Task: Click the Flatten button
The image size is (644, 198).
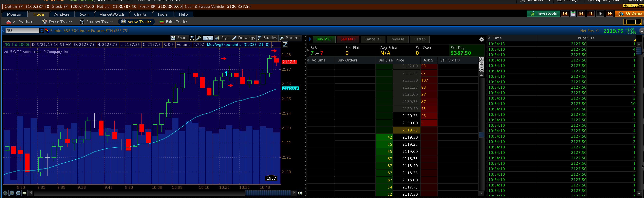Action: (420, 39)
